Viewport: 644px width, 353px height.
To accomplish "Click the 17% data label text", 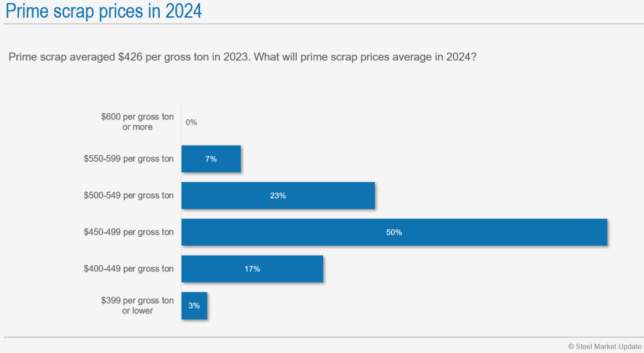I will tap(252, 269).
